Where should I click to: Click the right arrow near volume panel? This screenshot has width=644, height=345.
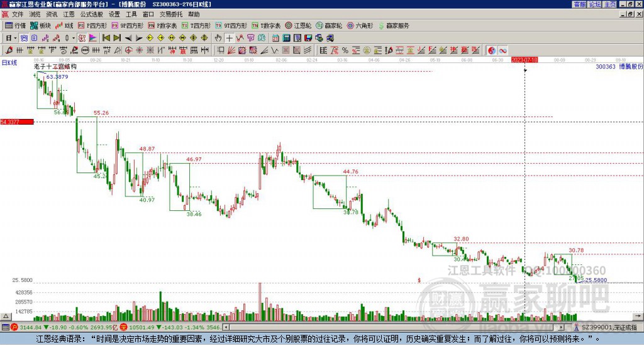[638, 317]
